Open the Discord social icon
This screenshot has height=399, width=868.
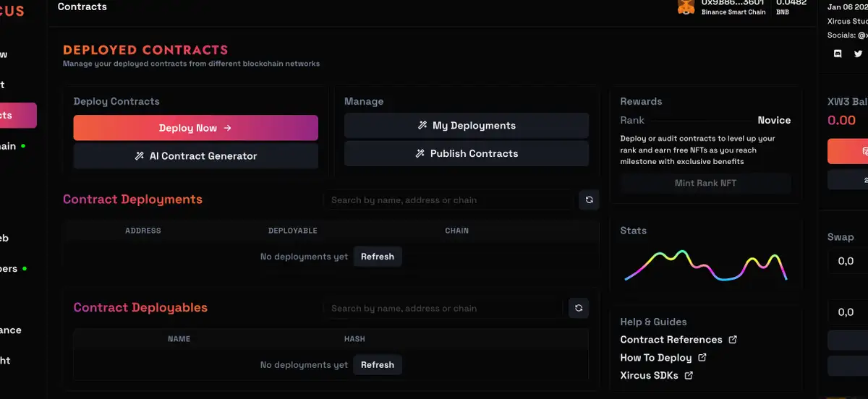(x=838, y=53)
